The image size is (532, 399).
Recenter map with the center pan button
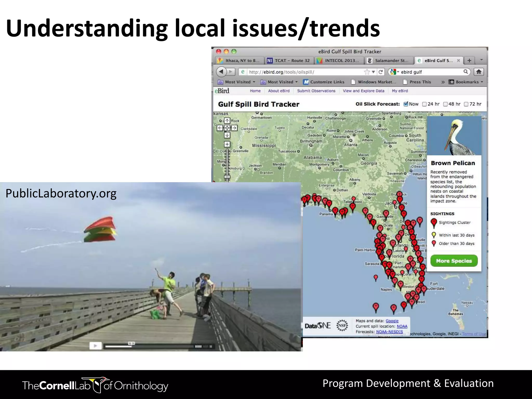227,128
